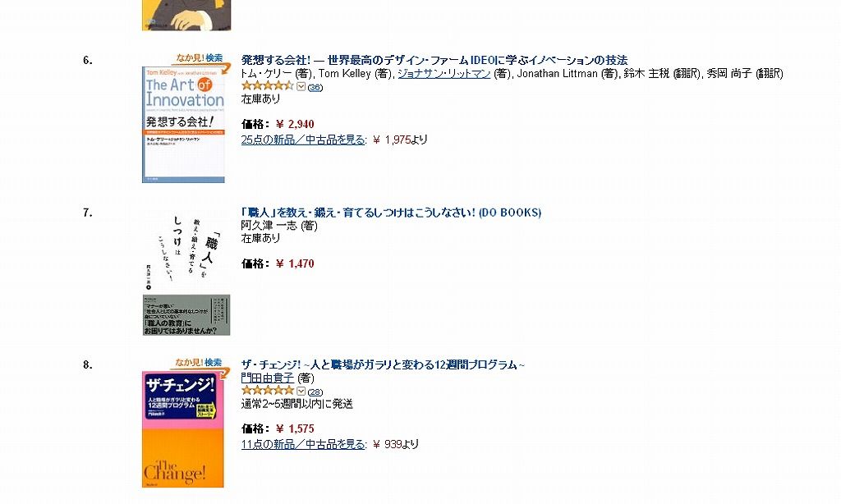
Task: Open The Art of Innovation book cover
Action: (x=183, y=125)
